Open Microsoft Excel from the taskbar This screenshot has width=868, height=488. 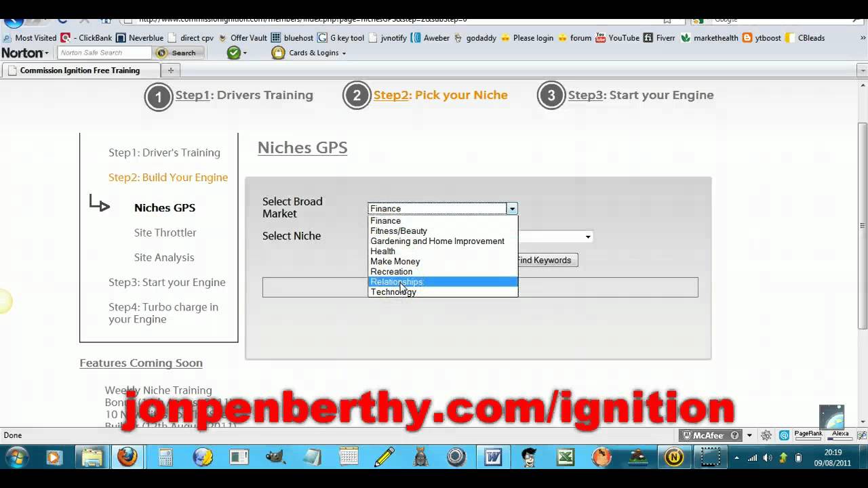pos(566,457)
